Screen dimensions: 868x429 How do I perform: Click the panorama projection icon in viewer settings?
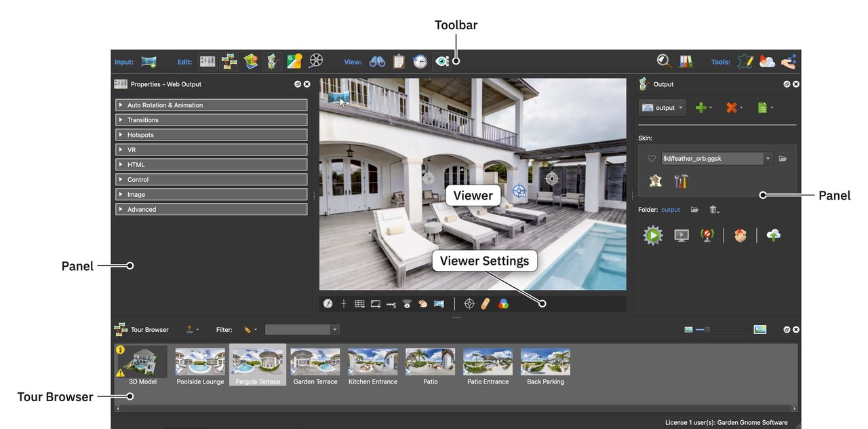(x=439, y=303)
